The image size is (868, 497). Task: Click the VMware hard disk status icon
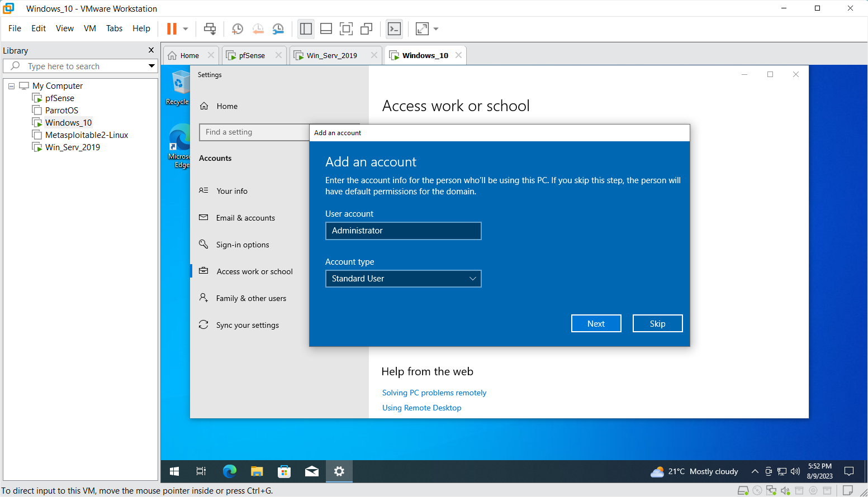743,490
